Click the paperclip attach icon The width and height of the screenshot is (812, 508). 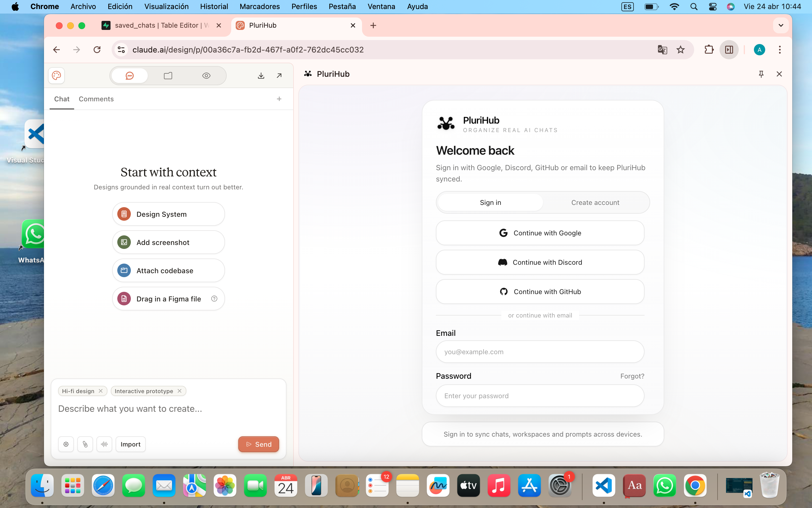click(x=85, y=444)
